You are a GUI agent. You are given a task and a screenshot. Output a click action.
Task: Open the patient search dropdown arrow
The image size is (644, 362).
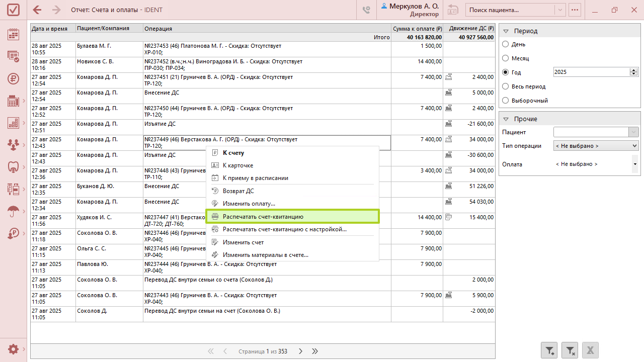560,10
